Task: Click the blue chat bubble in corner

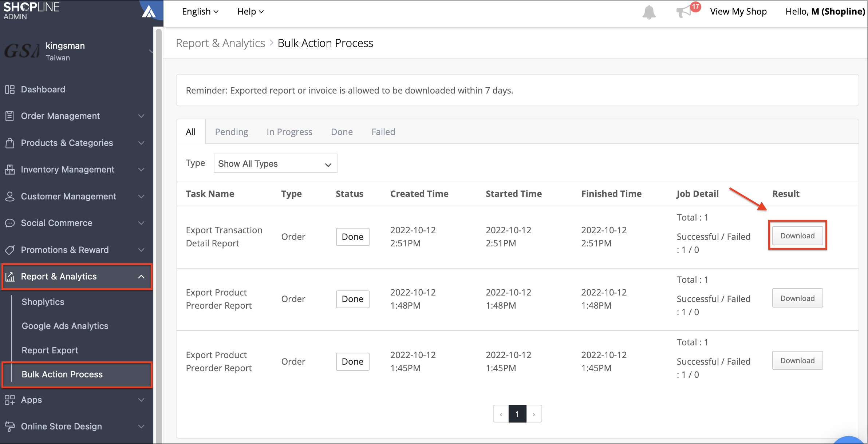Action: click(848, 440)
